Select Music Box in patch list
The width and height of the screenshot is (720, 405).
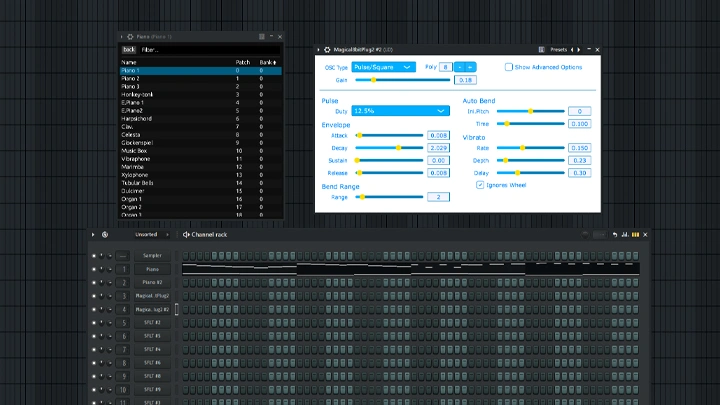[201, 151]
